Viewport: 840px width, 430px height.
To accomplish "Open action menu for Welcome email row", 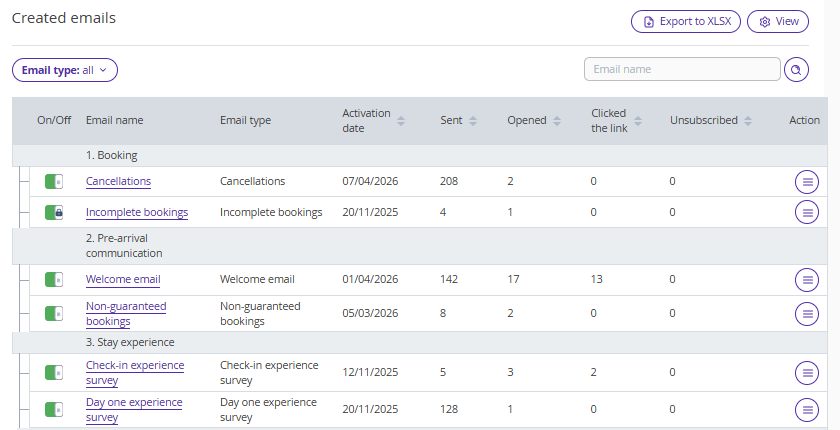I will [x=806, y=280].
